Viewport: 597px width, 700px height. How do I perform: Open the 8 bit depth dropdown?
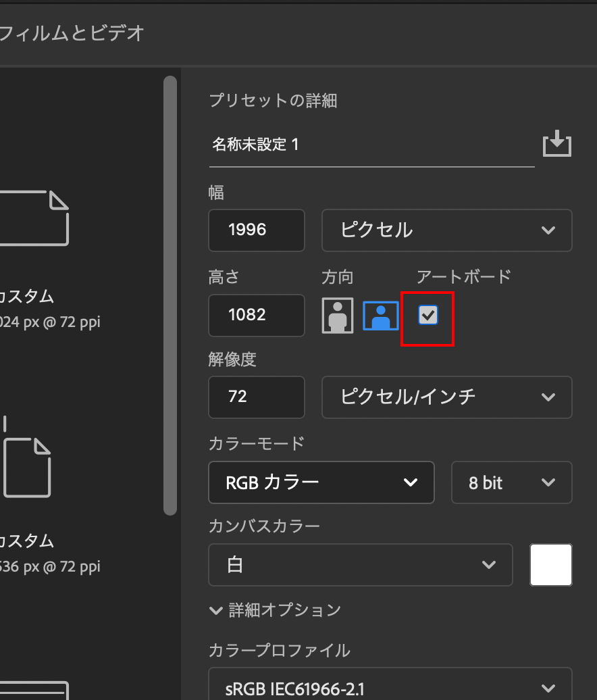511,482
